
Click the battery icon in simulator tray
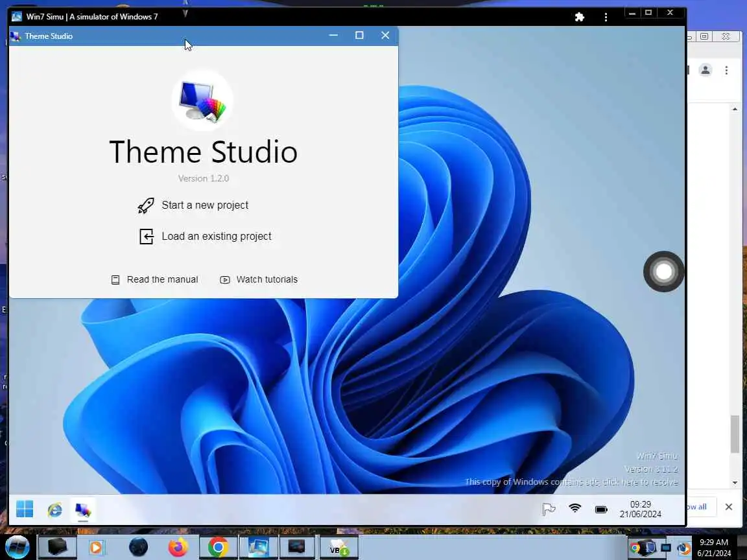(601, 509)
